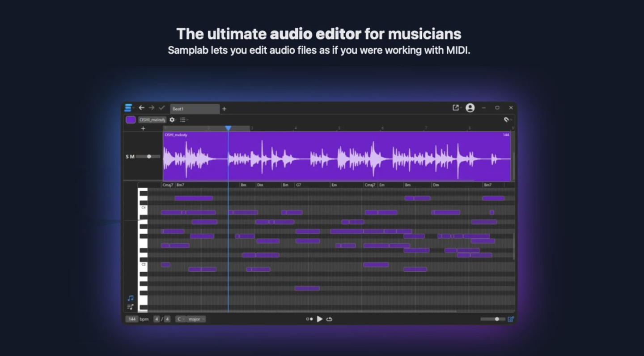644x356 pixels.
Task: Click the purple track color swatch
Action: point(131,120)
